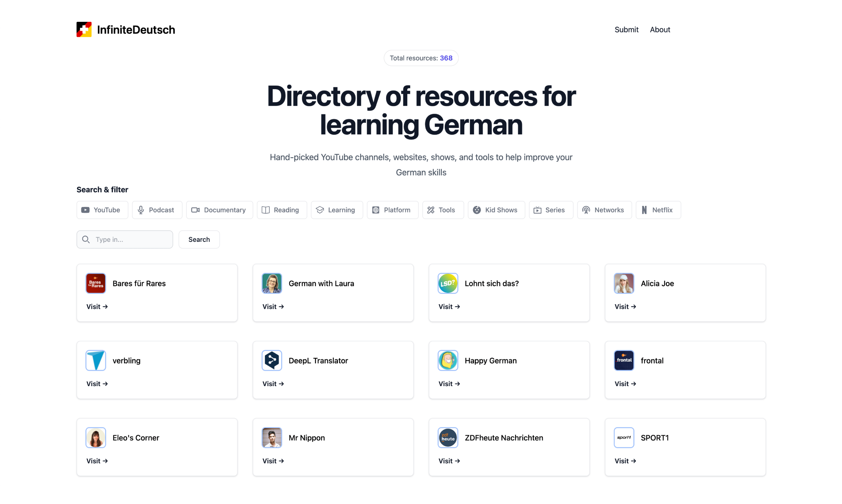This screenshot has width=842, height=504.
Task: Filter by Podcast category
Action: click(157, 210)
